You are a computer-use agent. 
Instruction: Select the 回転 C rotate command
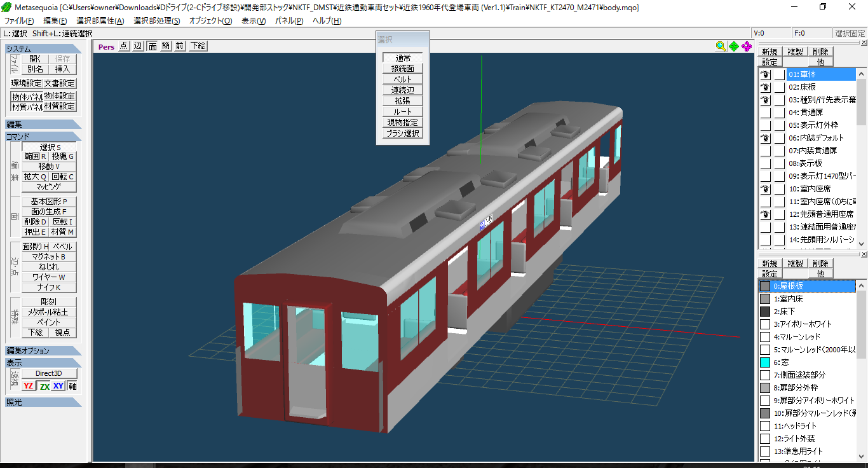63,177
